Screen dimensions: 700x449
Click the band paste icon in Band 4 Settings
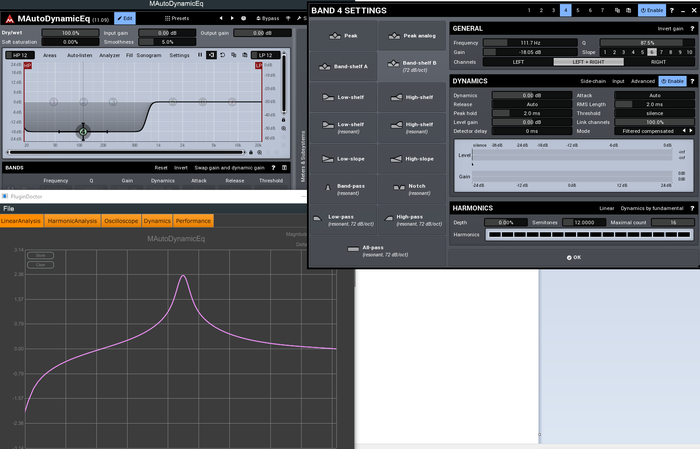[629, 10]
